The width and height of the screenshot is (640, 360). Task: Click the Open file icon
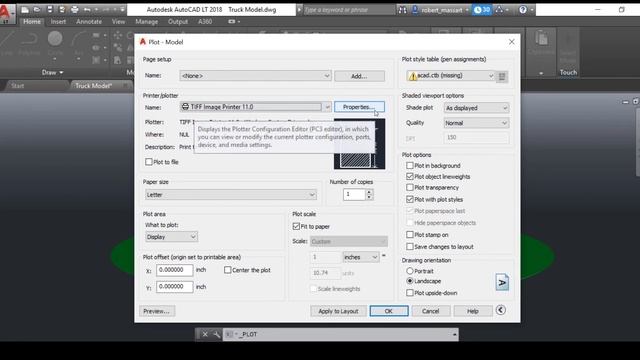click(x=37, y=9)
